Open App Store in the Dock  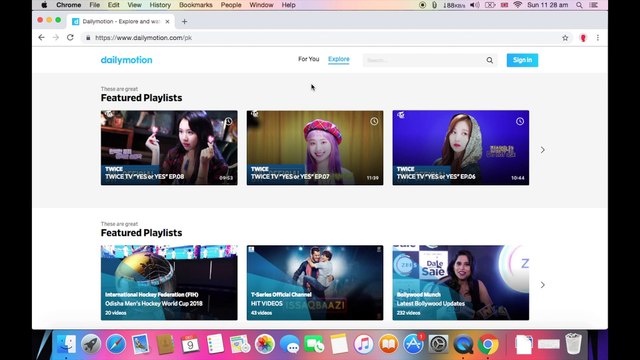click(413, 344)
